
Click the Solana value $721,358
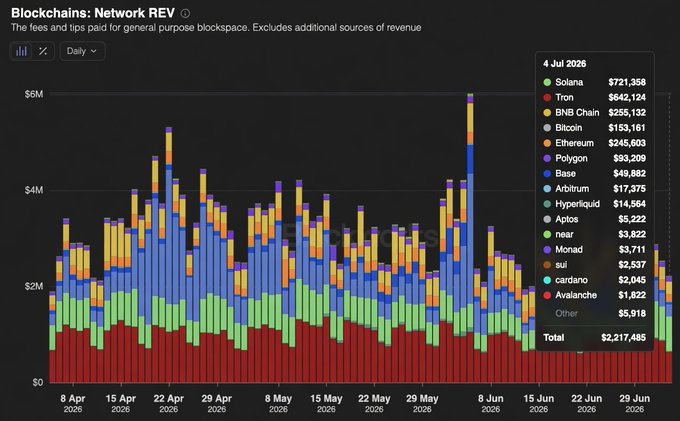627,82
